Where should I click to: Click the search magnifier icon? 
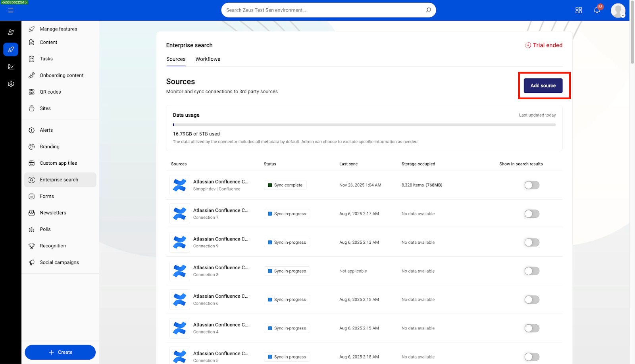coord(428,10)
